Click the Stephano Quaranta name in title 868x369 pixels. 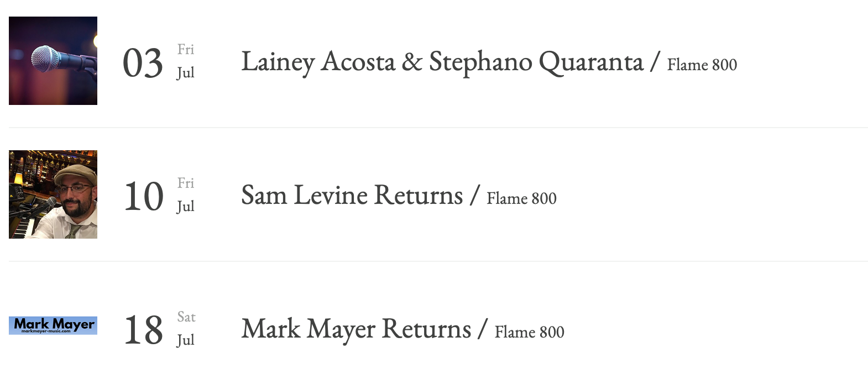[536, 61]
